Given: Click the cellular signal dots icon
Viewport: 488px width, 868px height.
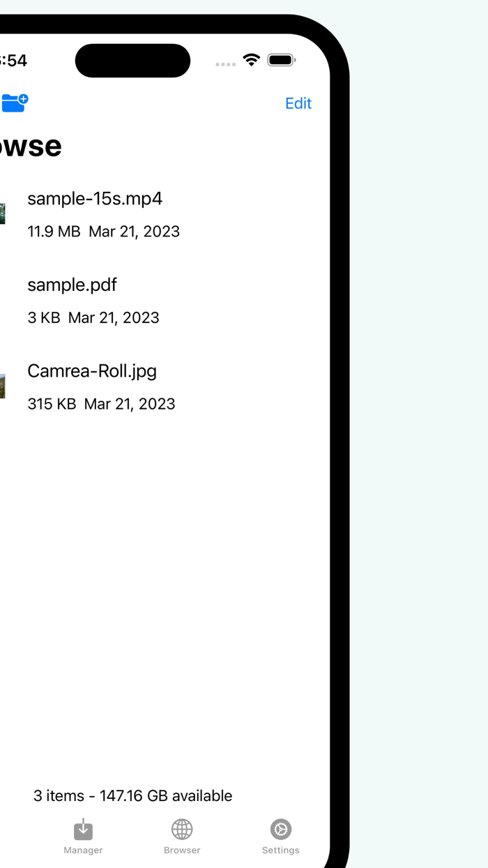Looking at the screenshot, I should [225, 63].
